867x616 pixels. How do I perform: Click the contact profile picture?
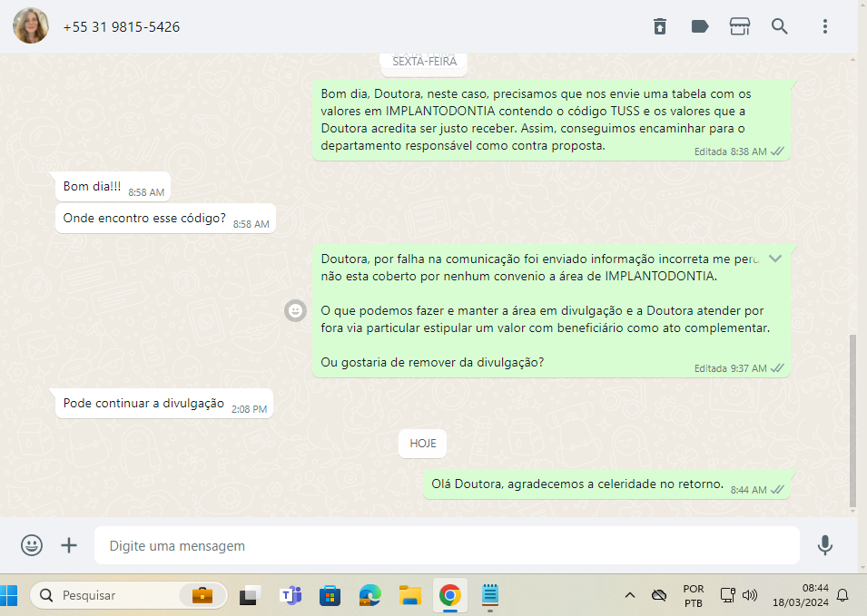click(31, 26)
